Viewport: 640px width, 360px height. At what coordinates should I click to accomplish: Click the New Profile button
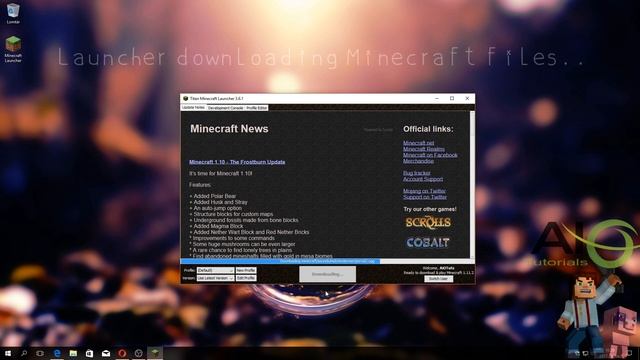tap(246, 270)
